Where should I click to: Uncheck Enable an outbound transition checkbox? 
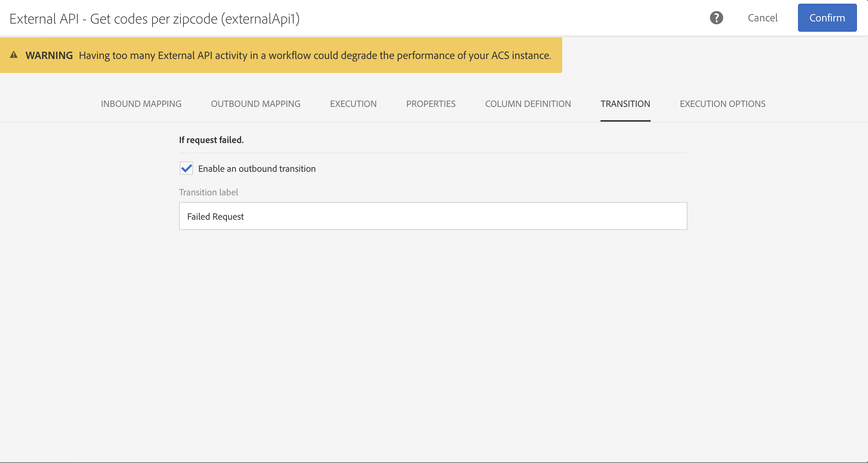(186, 168)
